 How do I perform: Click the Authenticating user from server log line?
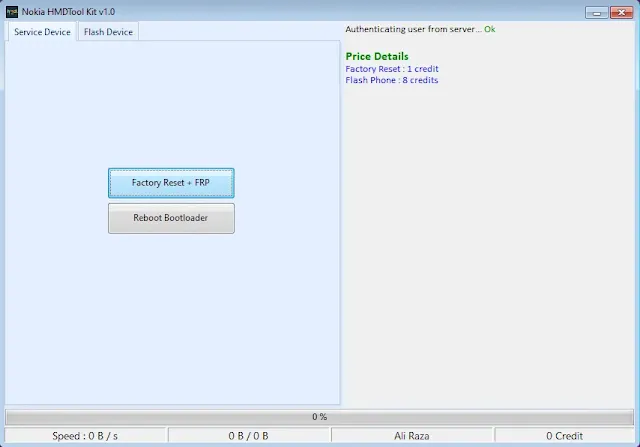420,29
